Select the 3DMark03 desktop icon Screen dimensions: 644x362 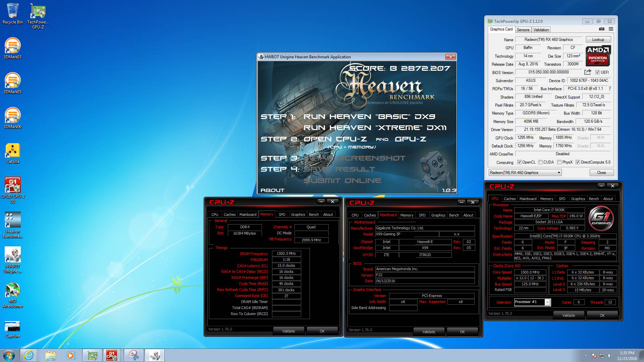(x=13, y=48)
